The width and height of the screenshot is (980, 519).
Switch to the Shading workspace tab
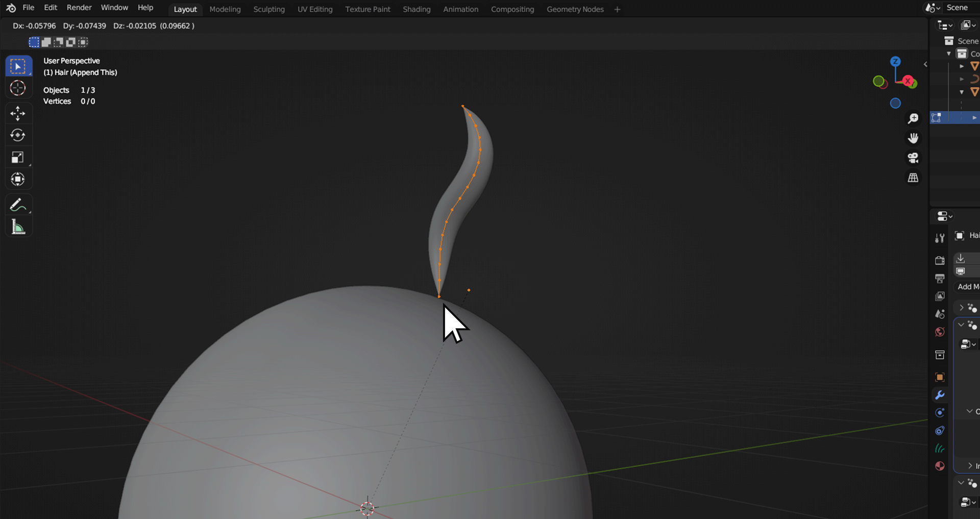416,9
